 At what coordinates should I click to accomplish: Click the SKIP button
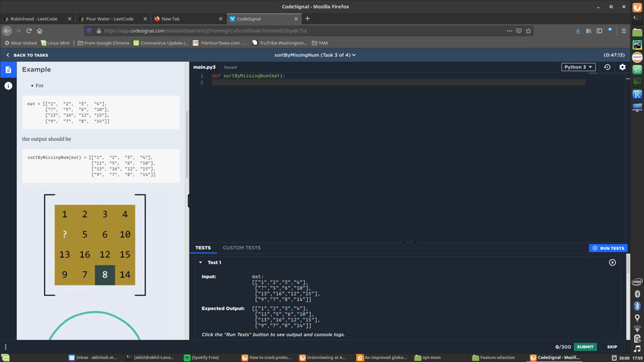pyautogui.click(x=612, y=347)
